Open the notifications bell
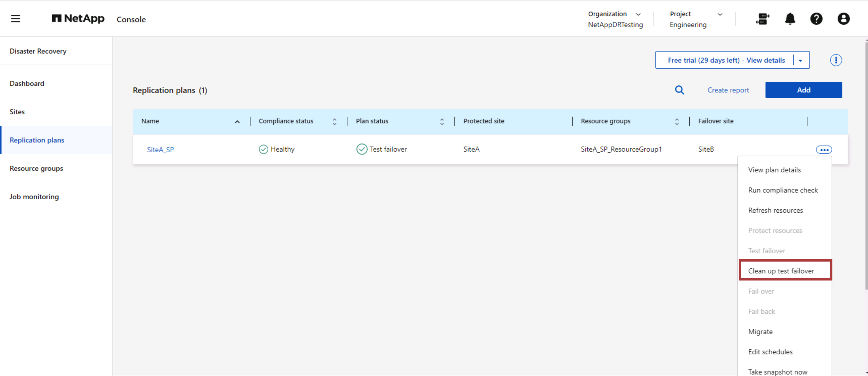 tap(790, 19)
